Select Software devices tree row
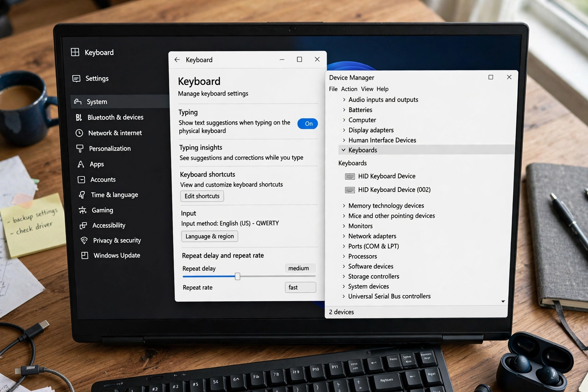This screenshot has width=588, height=392. pos(371,266)
